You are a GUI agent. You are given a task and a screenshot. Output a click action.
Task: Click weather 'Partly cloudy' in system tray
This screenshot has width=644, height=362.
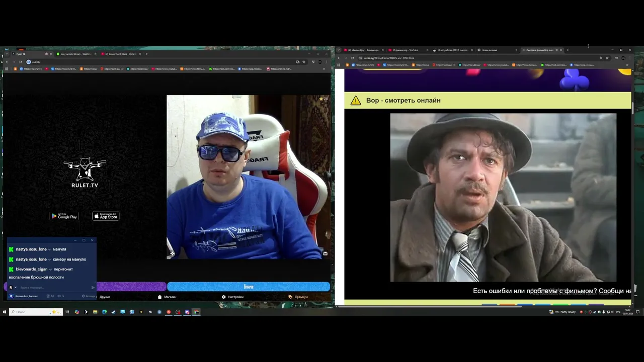click(x=563, y=312)
